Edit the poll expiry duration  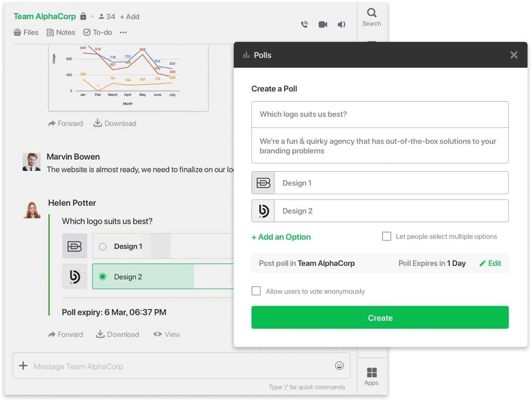[491, 263]
